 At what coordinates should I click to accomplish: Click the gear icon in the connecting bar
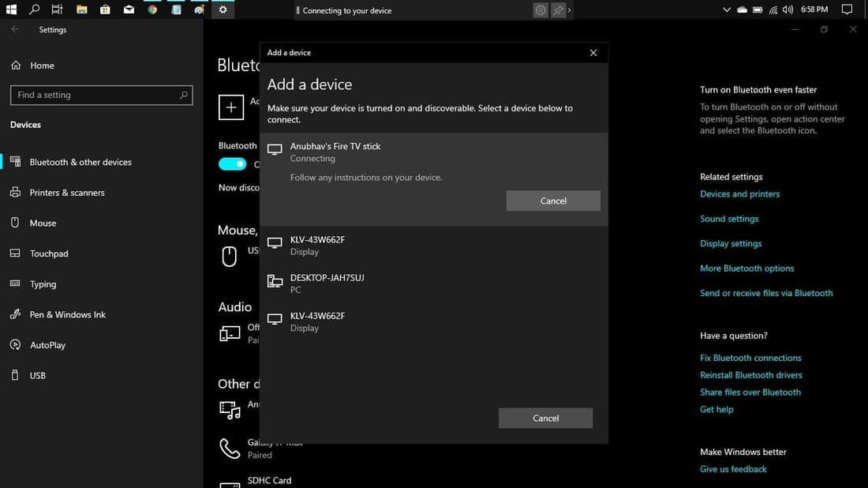point(541,10)
